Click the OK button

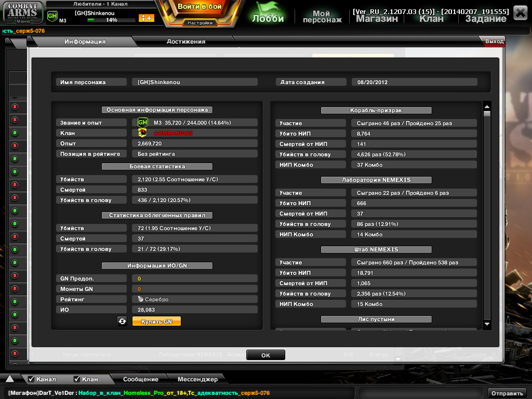(265, 355)
